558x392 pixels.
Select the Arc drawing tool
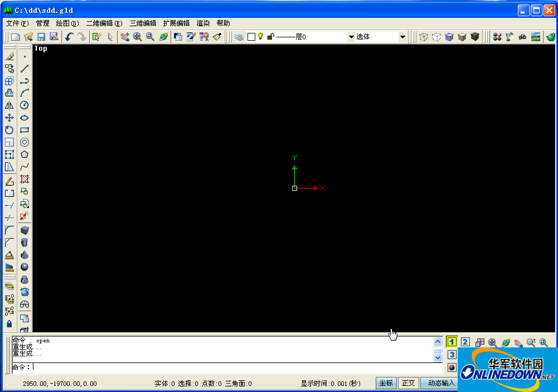(x=25, y=93)
